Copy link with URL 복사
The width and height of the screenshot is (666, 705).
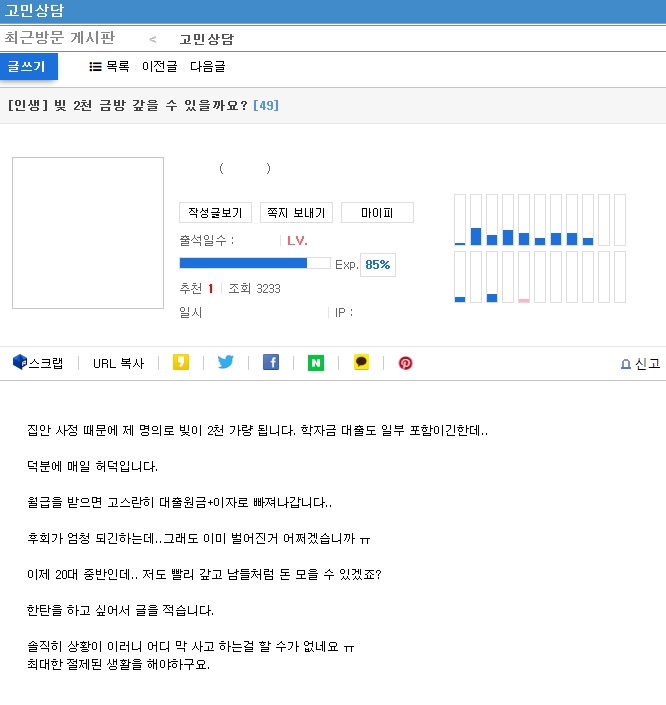[x=118, y=363]
